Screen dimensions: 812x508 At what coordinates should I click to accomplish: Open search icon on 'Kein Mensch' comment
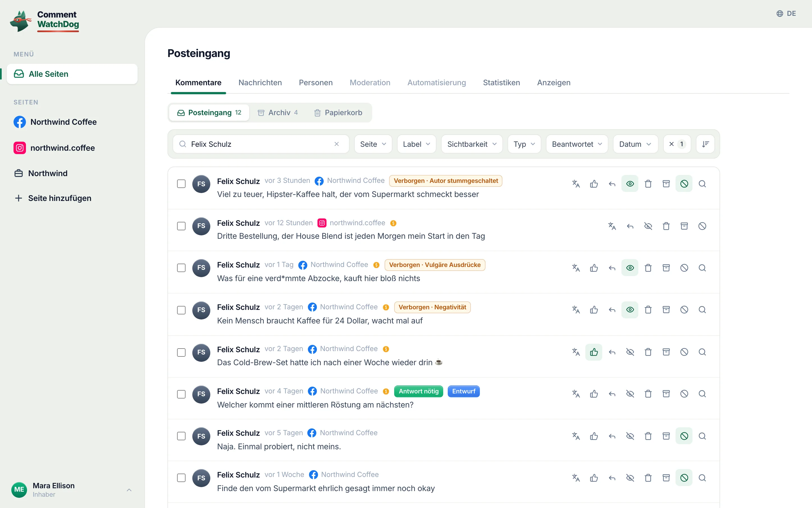(x=702, y=310)
